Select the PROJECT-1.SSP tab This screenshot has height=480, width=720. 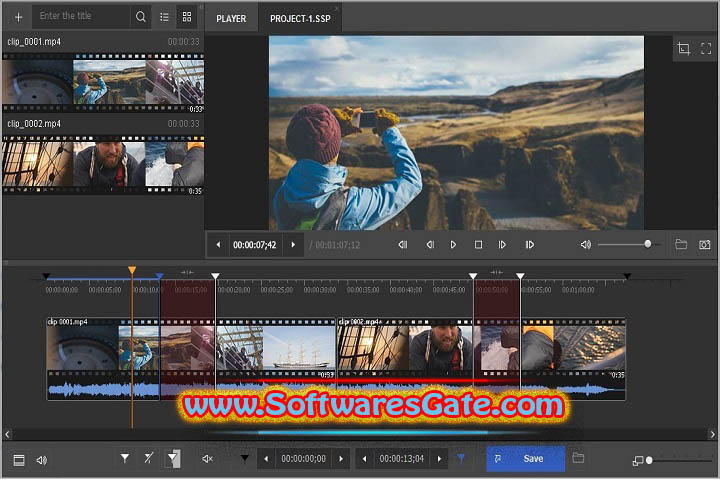click(300, 19)
